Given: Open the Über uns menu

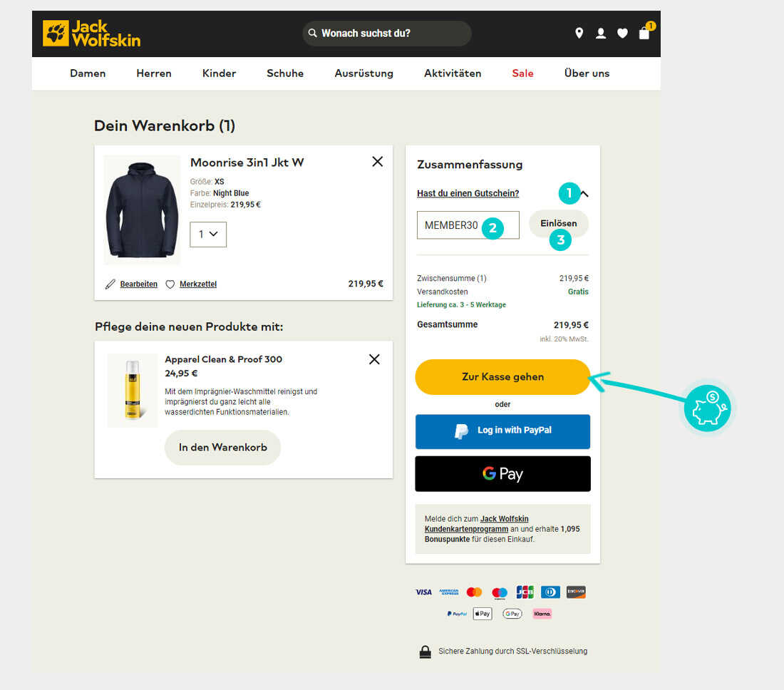Looking at the screenshot, I should click(x=587, y=73).
